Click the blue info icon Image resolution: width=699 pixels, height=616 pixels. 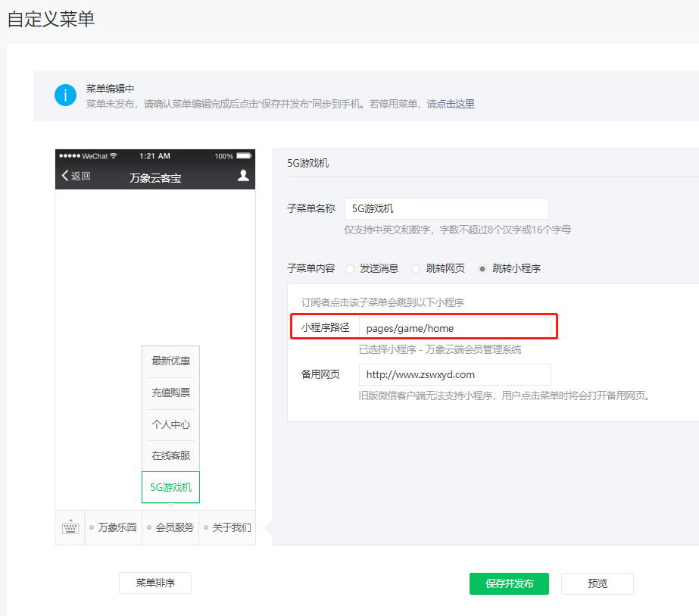click(66, 95)
